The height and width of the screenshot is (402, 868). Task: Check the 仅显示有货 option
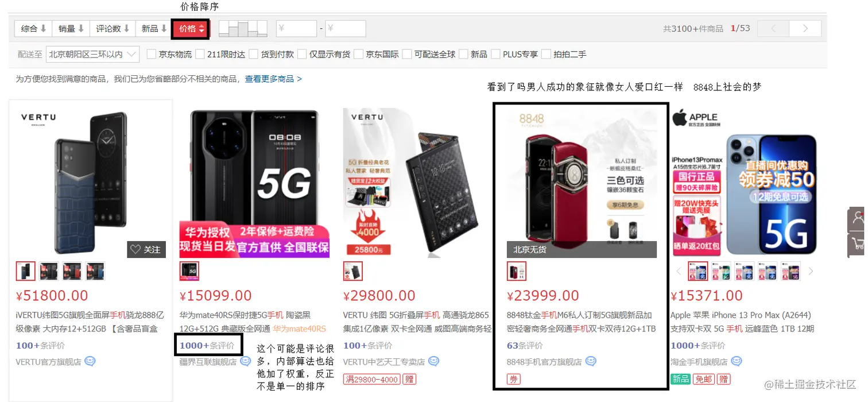coord(302,55)
